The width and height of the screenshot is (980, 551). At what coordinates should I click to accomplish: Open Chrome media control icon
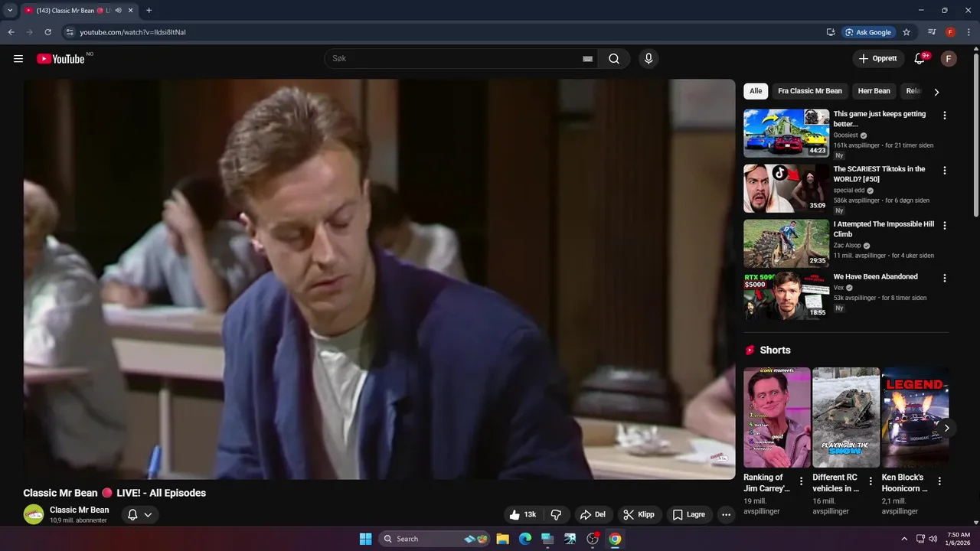[x=932, y=32]
